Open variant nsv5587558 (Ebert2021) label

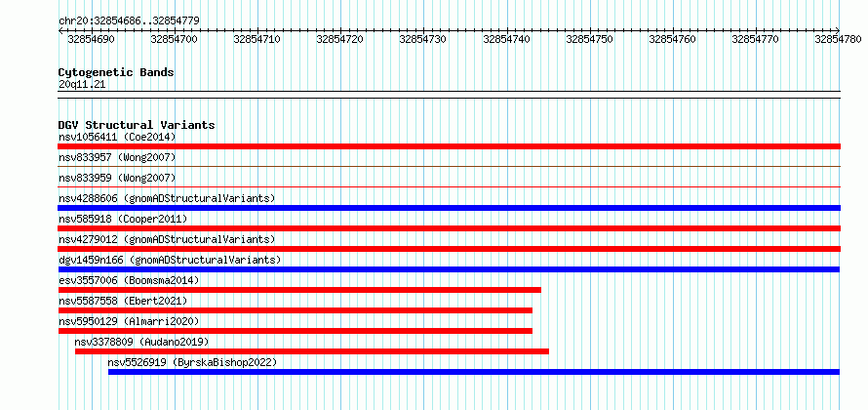coord(123,301)
